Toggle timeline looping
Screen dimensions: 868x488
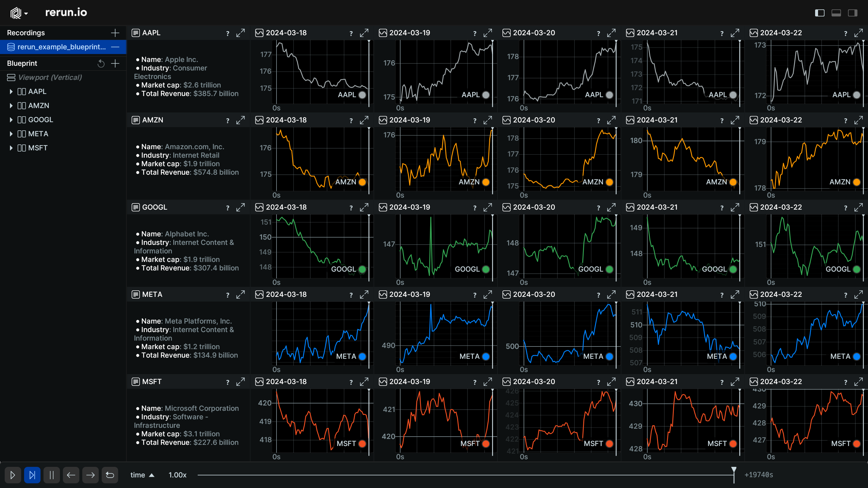click(x=110, y=475)
